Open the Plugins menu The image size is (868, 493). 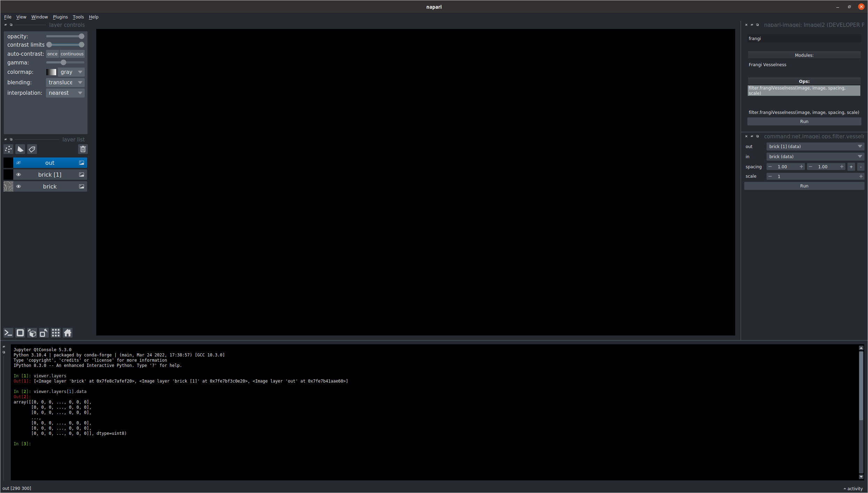pos(60,17)
